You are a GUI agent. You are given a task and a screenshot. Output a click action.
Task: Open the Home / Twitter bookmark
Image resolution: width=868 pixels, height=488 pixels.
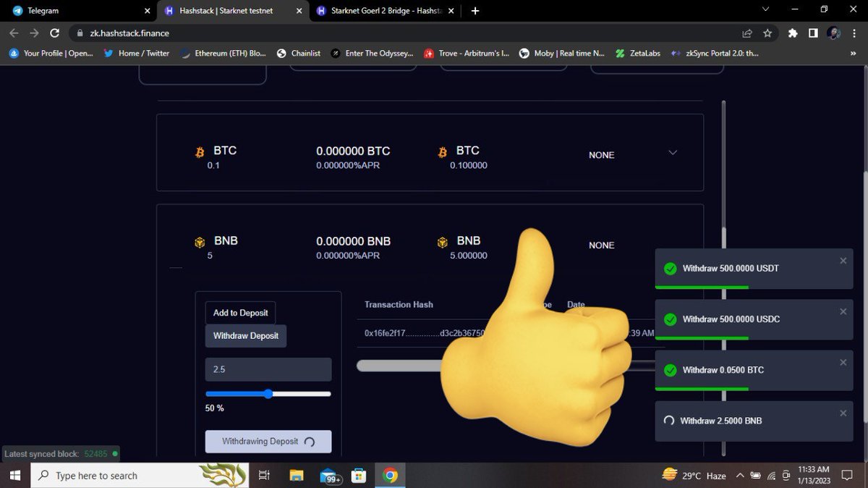(137, 53)
